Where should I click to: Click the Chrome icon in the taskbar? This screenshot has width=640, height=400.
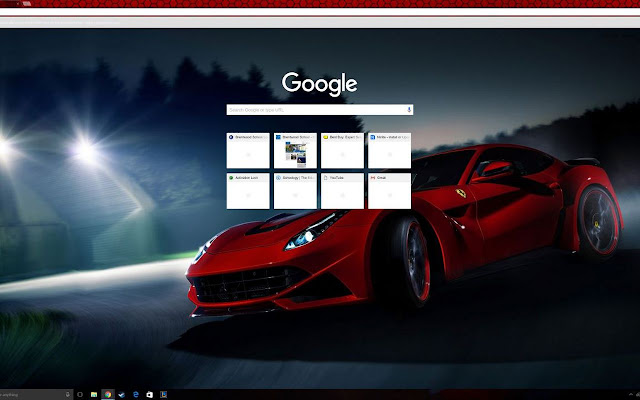(x=108, y=395)
